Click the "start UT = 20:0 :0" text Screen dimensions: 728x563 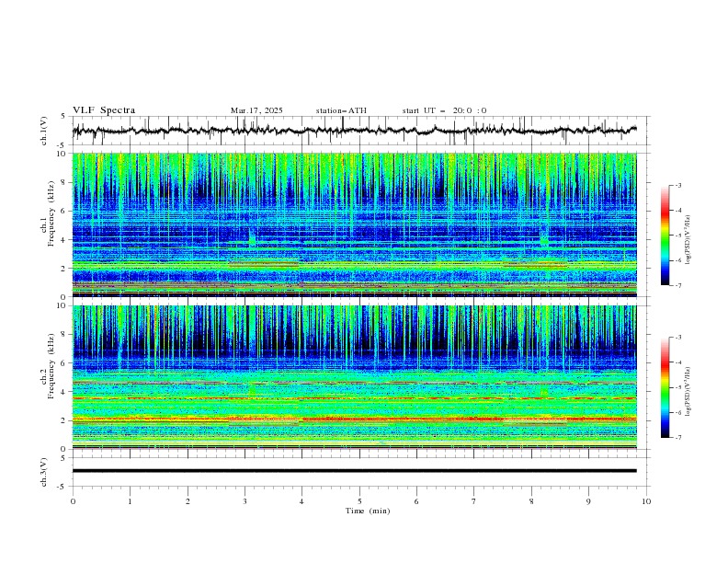444,110
